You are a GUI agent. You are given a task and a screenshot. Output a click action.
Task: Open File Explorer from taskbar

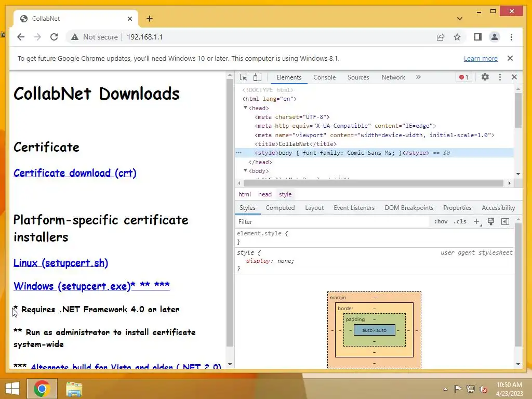[74, 389]
